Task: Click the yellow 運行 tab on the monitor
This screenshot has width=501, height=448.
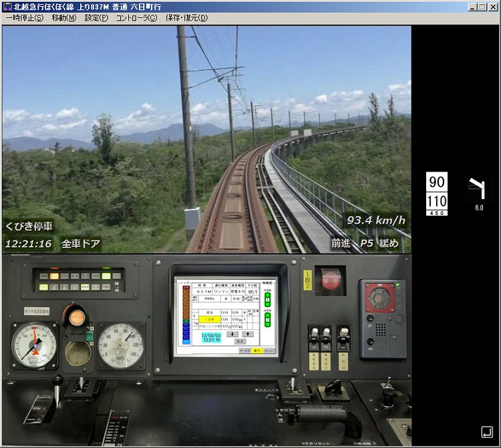Action: point(257,351)
